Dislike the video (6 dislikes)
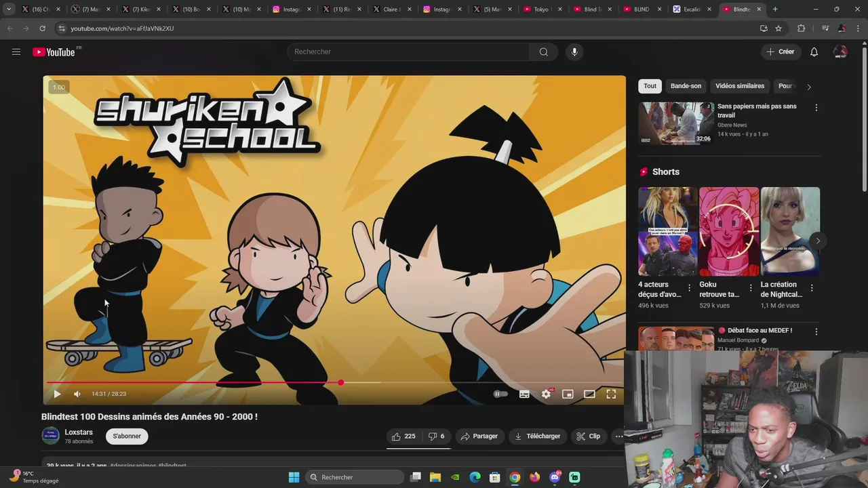 click(436, 436)
